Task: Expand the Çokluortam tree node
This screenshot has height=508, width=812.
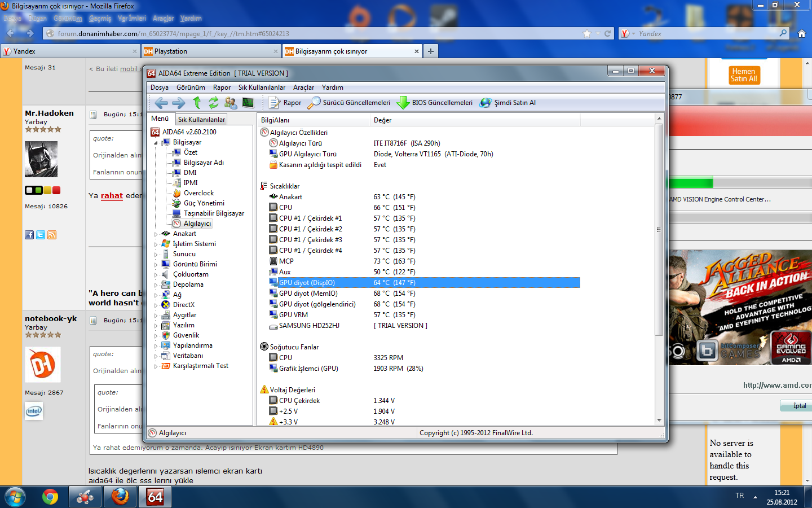Action: pos(156,275)
